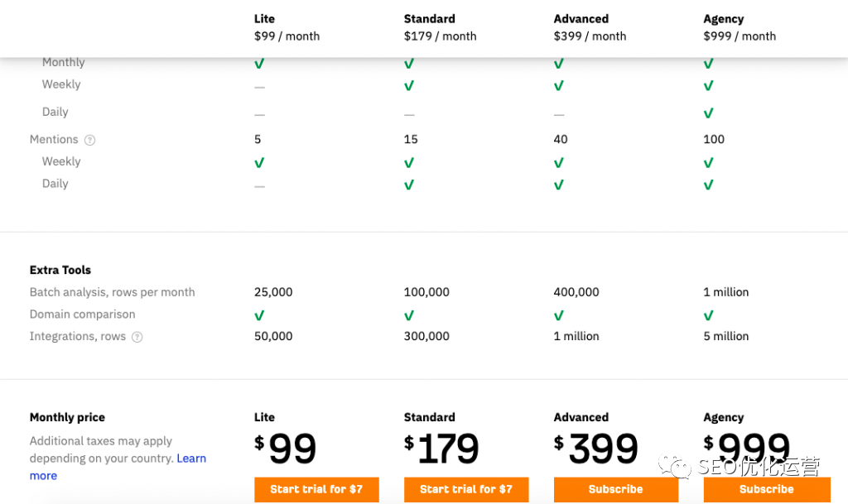Click Domain comparison checkmark in Standard column

point(409,315)
